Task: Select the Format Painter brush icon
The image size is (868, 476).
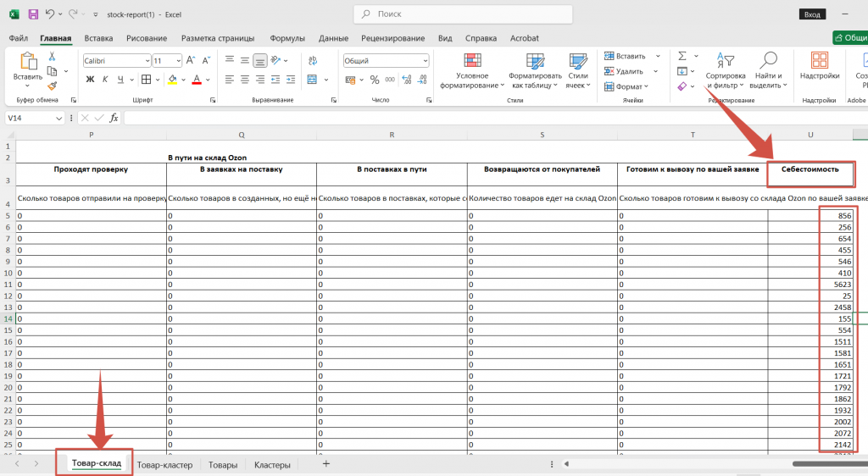Action: 52,86
